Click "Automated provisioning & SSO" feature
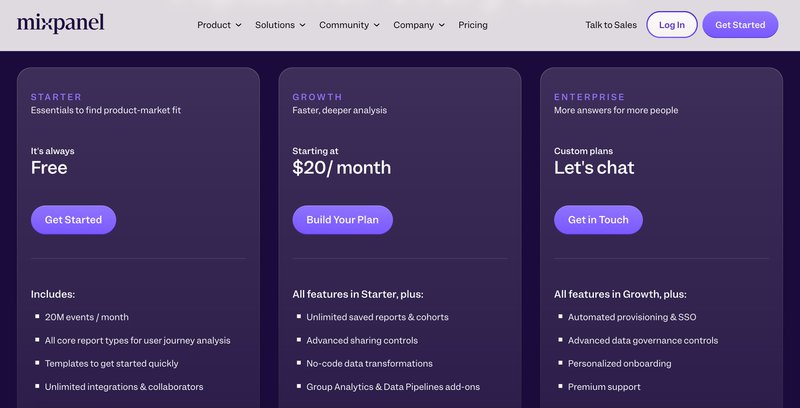The image size is (800, 408). click(632, 317)
